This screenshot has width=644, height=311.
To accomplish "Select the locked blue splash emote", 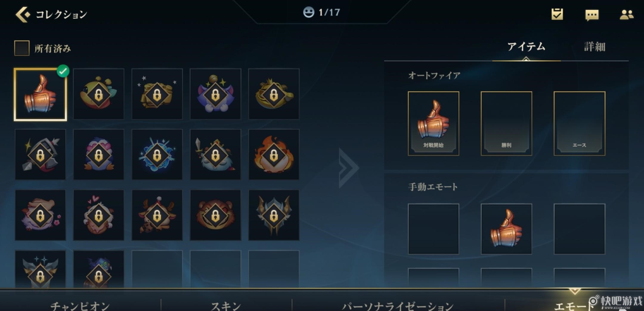I will [157, 155].
